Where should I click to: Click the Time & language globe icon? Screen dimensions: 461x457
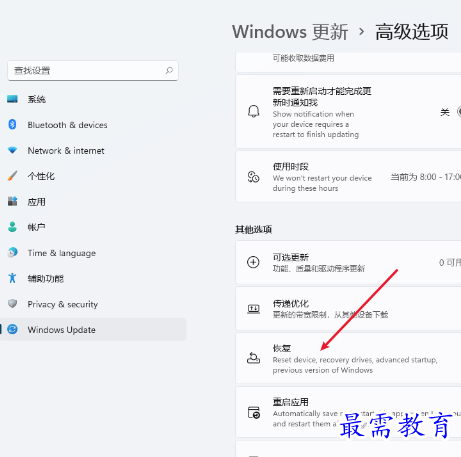pos(12,252)
